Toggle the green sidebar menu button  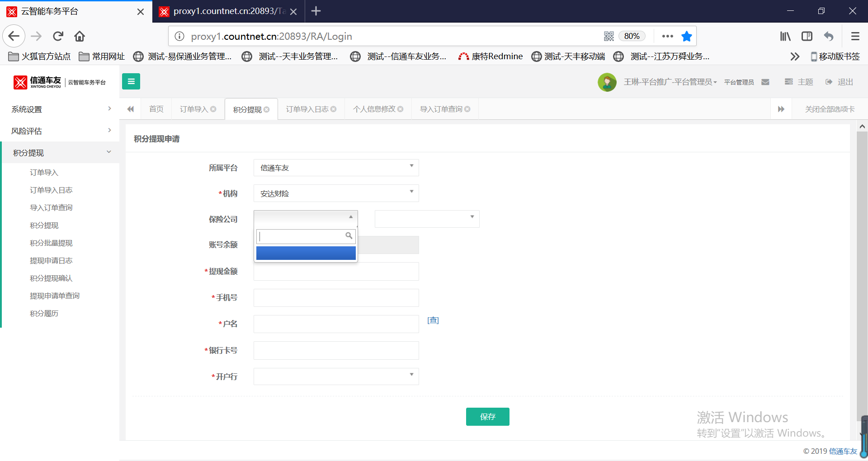pos(131,81)
